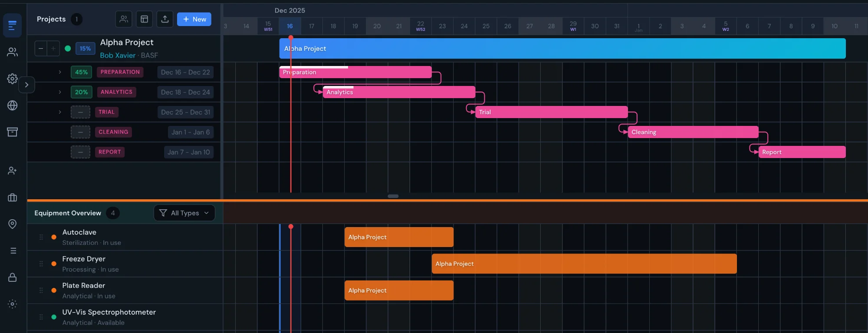Open the All Types filter dropdown
The height and width of the screenshot is (333, 868).
coord(184,213)
